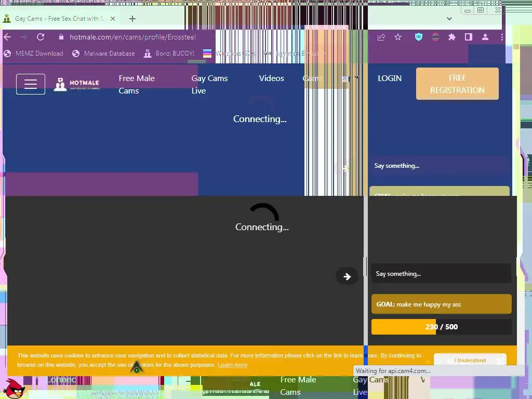Viewport: 532px width, 399px height.
Task: Reload the current page
Action: 41,37
